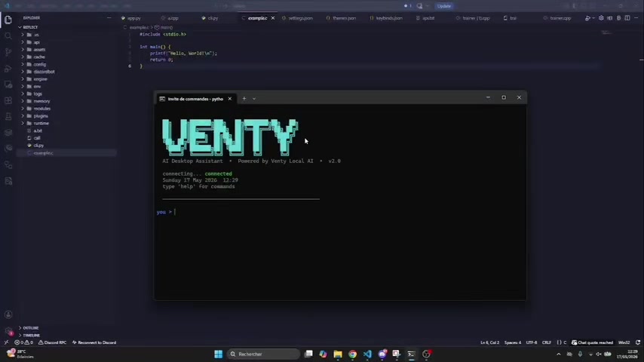Open File Explorer from the taskbar

[338, 354]
